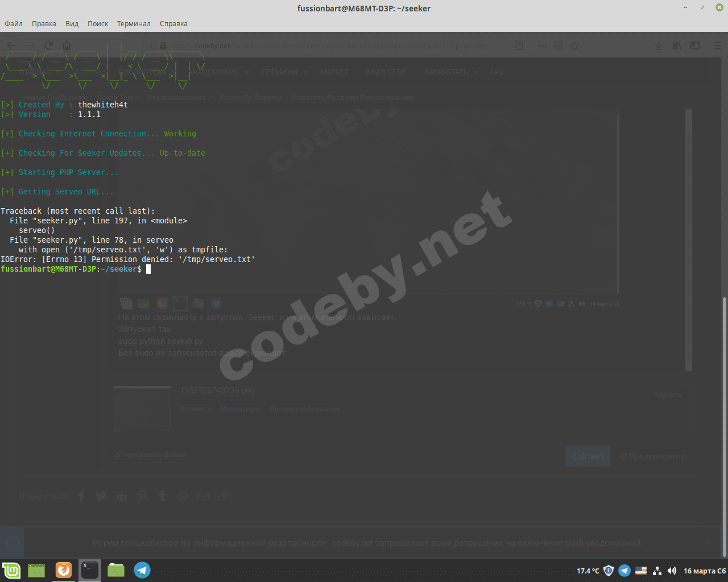Screen dimensions: 728x582
Task: Open the Вид menu
Action: pyautogui.click(x=72, y=24)
